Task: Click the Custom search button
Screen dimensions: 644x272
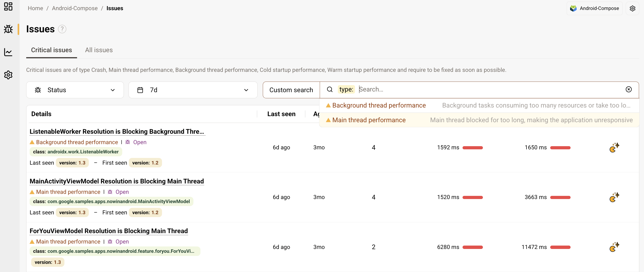Action: click(x=291, y=90)
